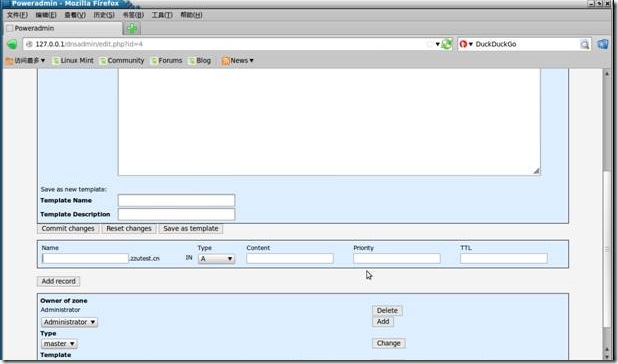Expand the News feed bookmark

click(237, 61)
